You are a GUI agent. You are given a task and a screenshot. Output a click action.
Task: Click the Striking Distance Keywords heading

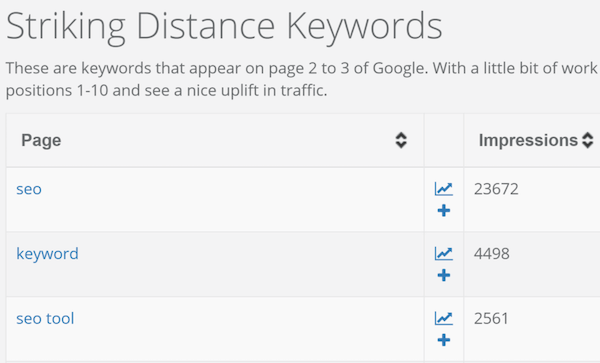(224, 27)
